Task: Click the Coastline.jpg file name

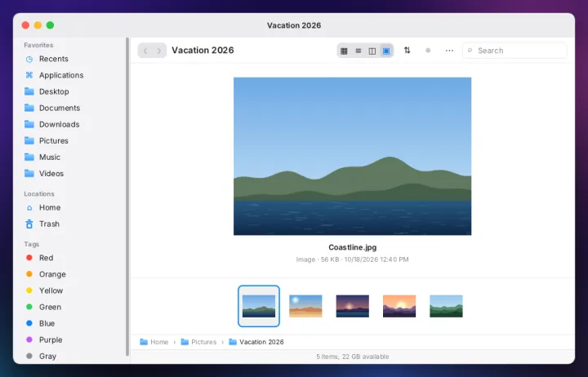Action: (x=353, y=247)
